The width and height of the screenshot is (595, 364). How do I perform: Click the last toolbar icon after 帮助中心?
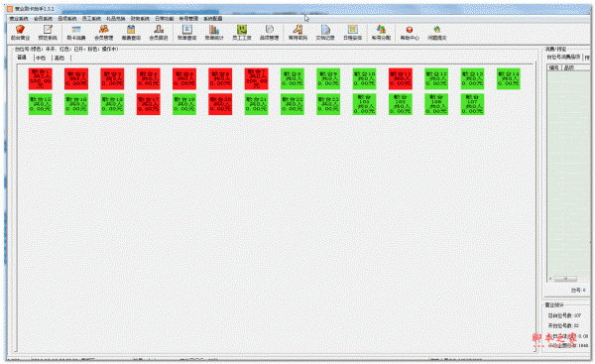click(436, 33)
